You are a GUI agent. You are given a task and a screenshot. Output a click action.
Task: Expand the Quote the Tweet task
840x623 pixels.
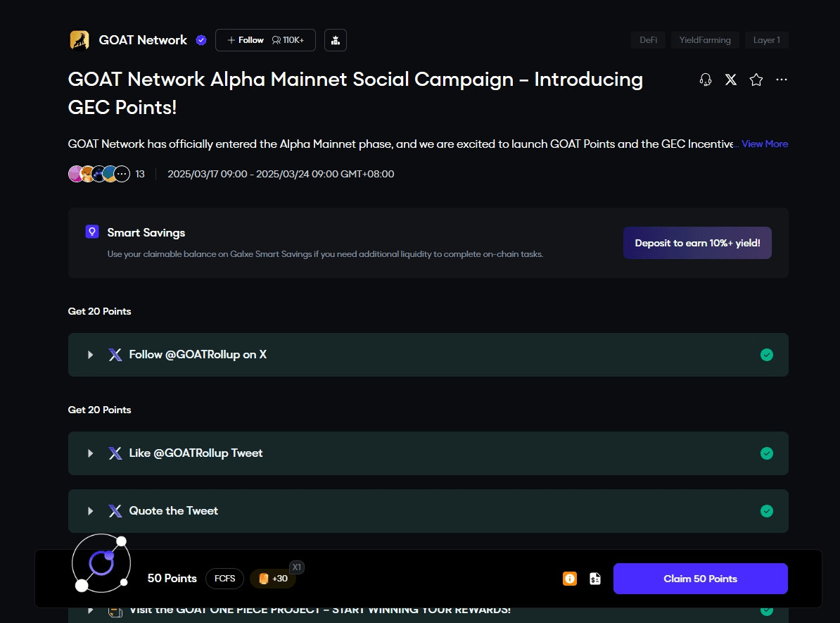[x=91, y=512]
